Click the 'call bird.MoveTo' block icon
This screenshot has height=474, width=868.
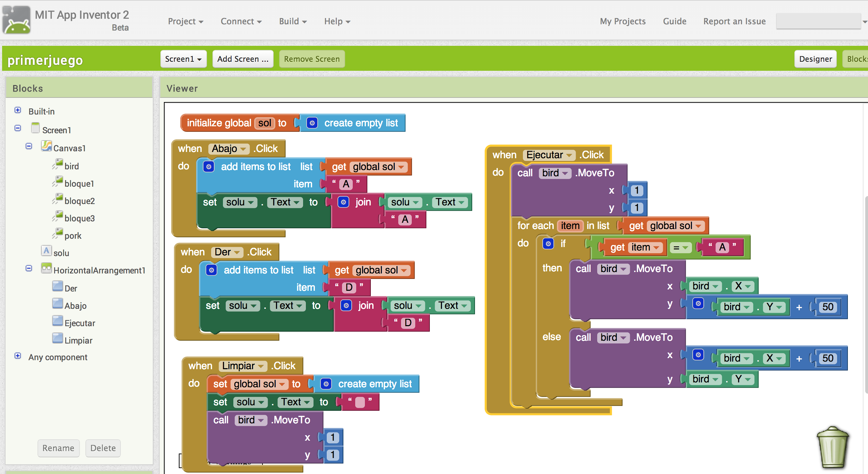(566, 172)
